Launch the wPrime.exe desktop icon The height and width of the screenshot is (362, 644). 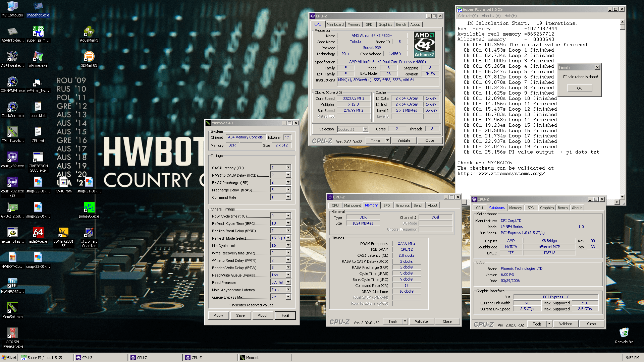[38, 59]
